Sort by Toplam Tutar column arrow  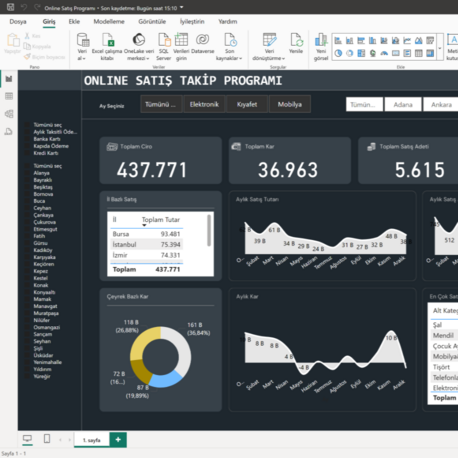pos(144,226)
